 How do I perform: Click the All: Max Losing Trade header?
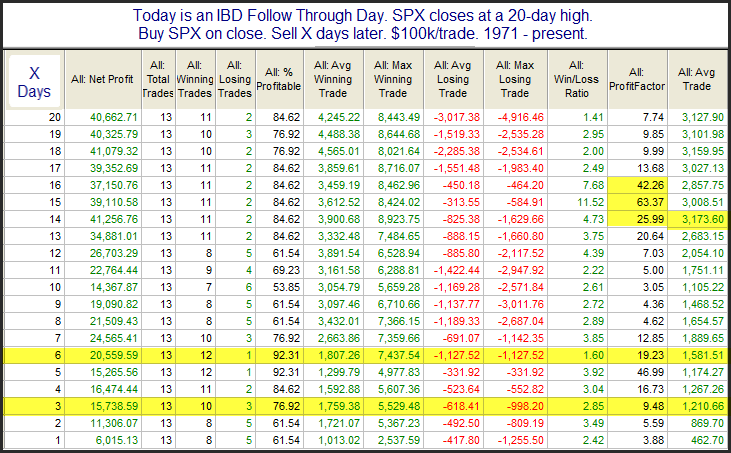(x=515, y=80)
